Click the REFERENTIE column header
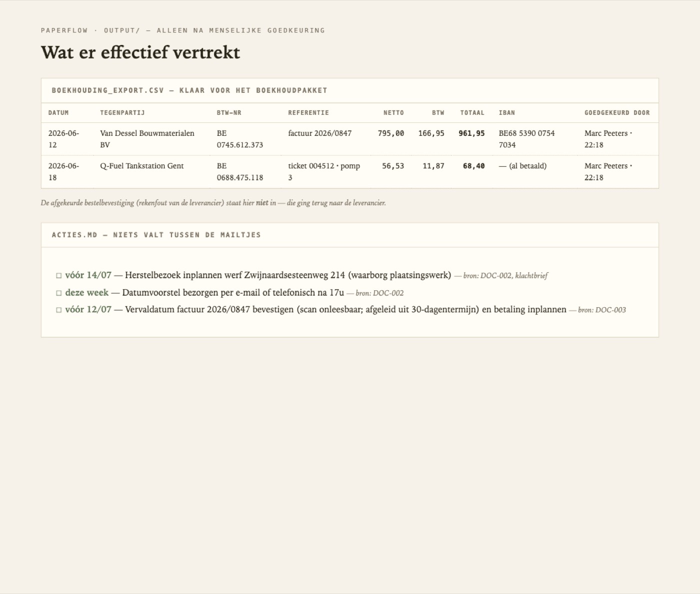This screenshot has width=700, height=594. (308, 113)
